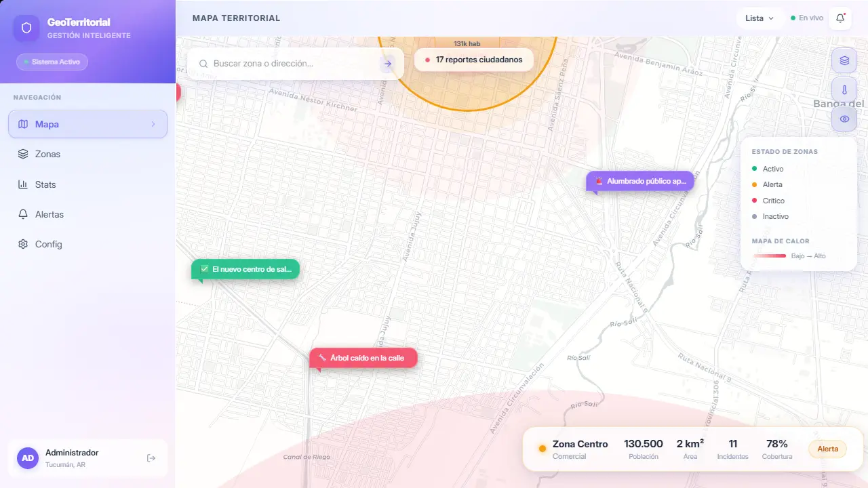This screenshot has height=488, width=868.
Task: Click the Inactivo legend entry
Action: 770,216
